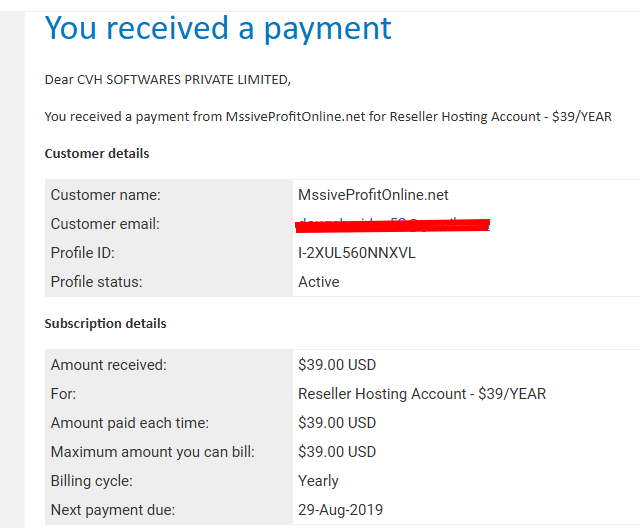Image resolution: width=640 pixels, height=528 pixels.
Task: Click the "Customer email:" label
Action: [105, 224]
